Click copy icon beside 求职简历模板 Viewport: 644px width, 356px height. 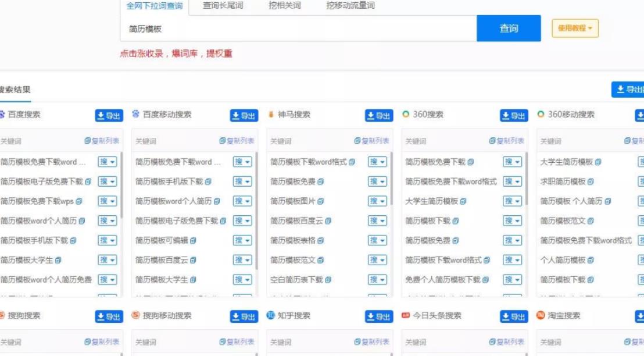point(591,181)
